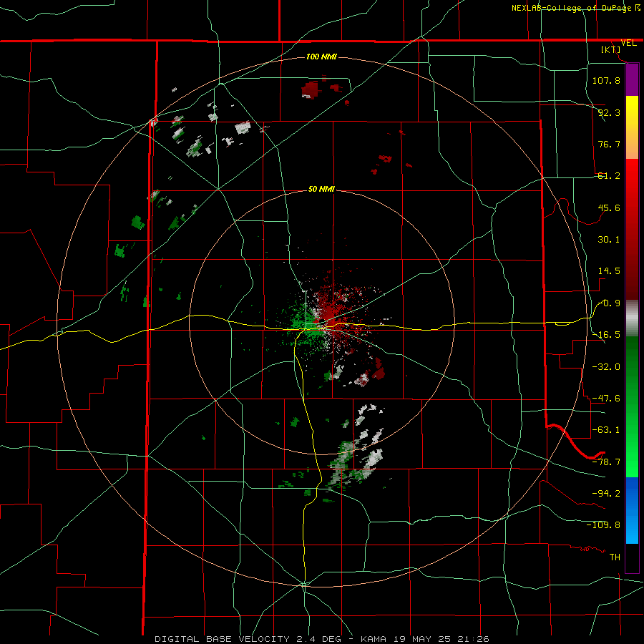
Task: Select the 61.2 legend value
Action: (609, 176)
